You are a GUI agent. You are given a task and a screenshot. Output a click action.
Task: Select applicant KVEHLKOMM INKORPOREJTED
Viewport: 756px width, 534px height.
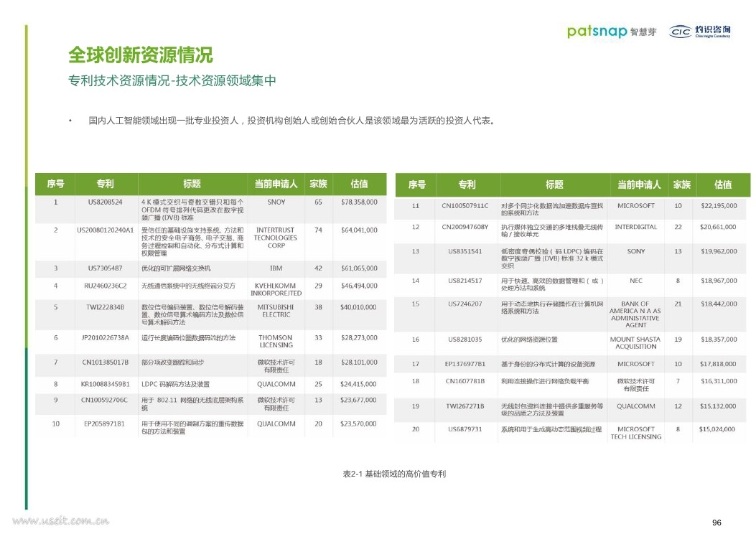276,289
